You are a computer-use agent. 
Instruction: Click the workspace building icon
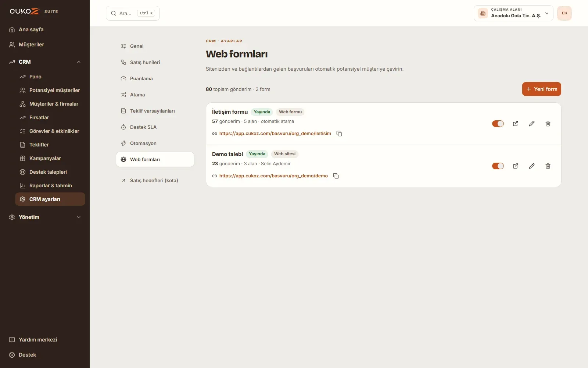483,13
